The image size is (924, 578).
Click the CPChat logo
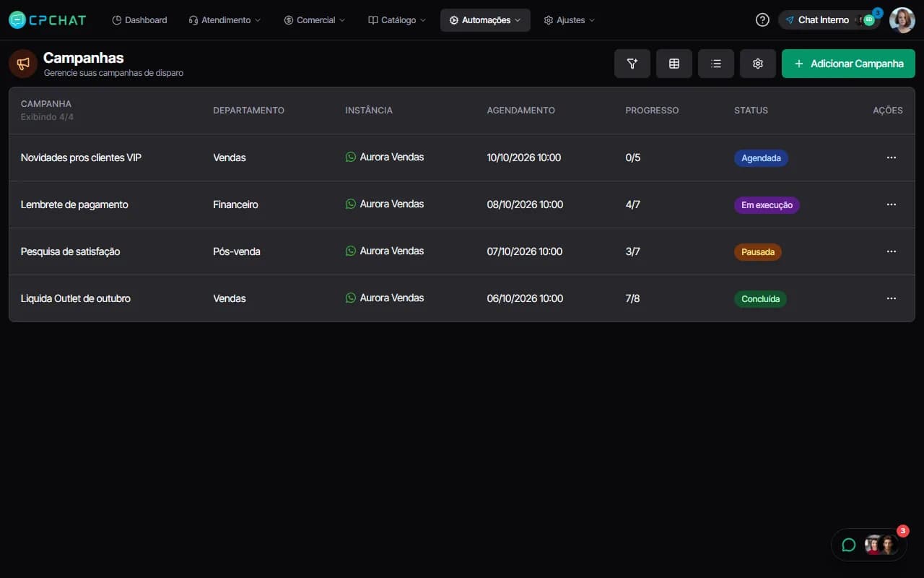tap(47, 20)
